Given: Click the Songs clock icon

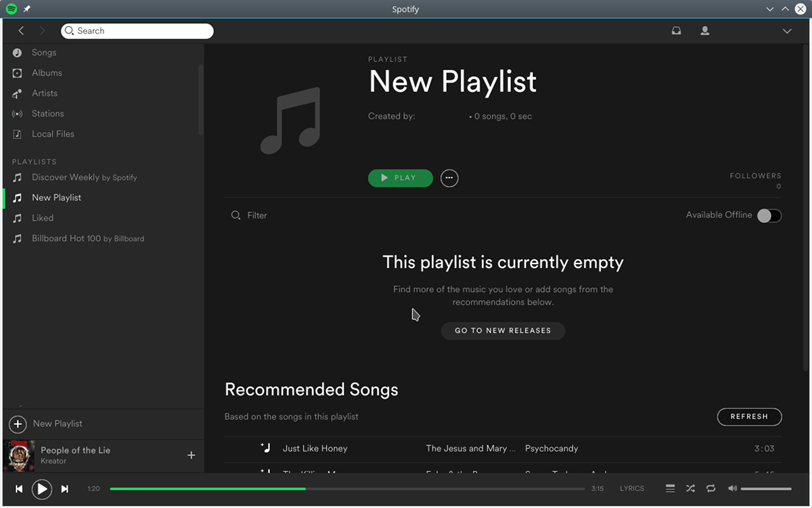Looking at the screenshot, I should point(17,53).
